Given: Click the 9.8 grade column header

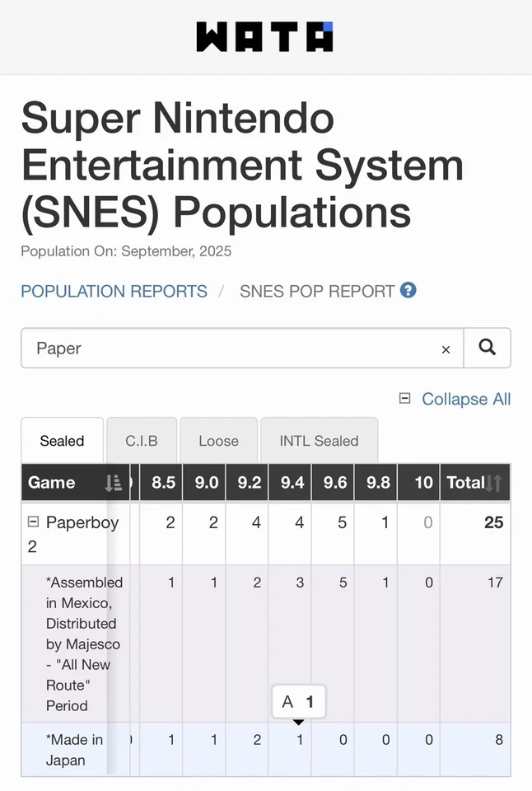Looking at the screenshot, I should click(378, 483).
